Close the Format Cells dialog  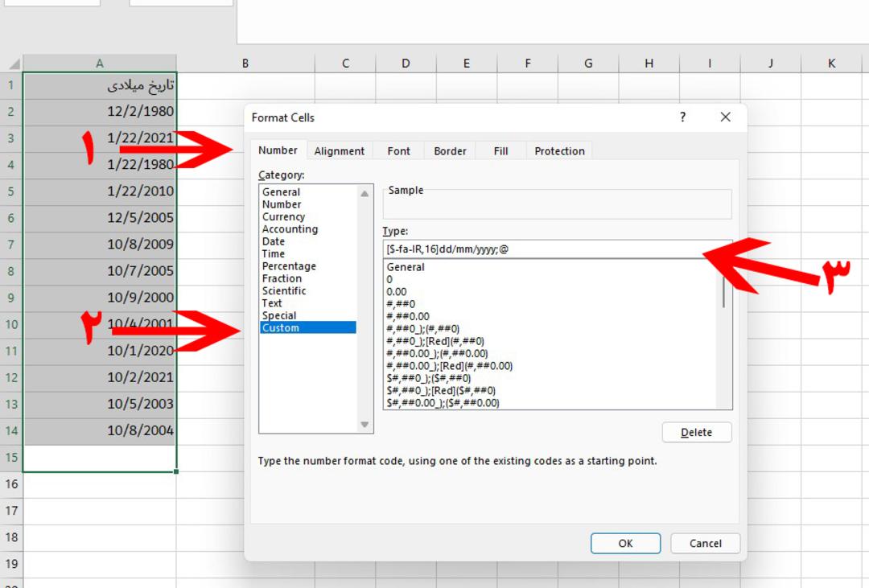tap(725, 117)
